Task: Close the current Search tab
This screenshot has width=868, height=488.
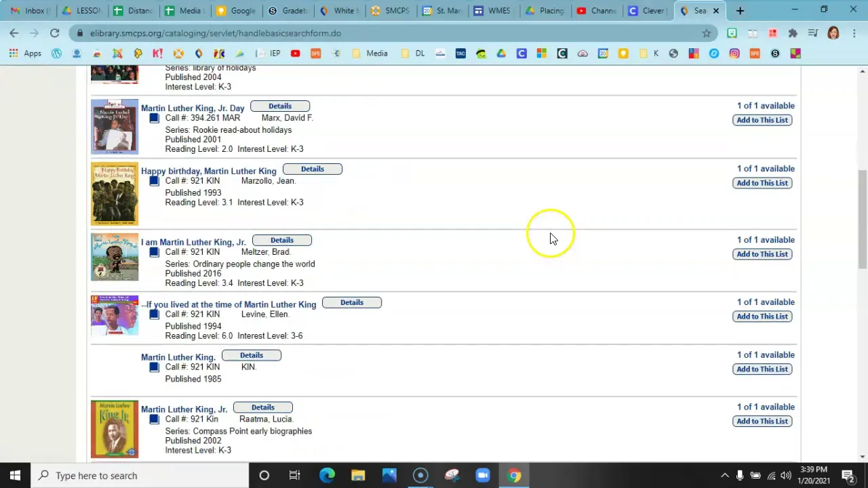Action: pos(715,10)
